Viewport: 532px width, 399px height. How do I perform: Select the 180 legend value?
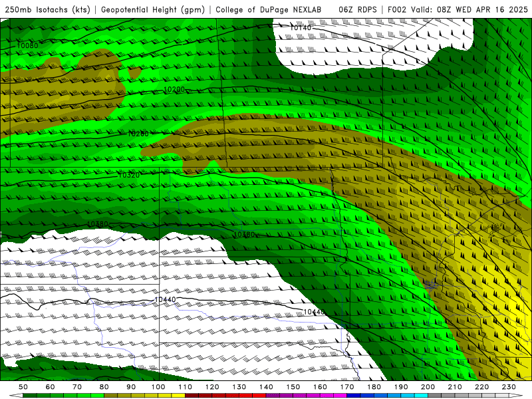(x=374, y=387)
